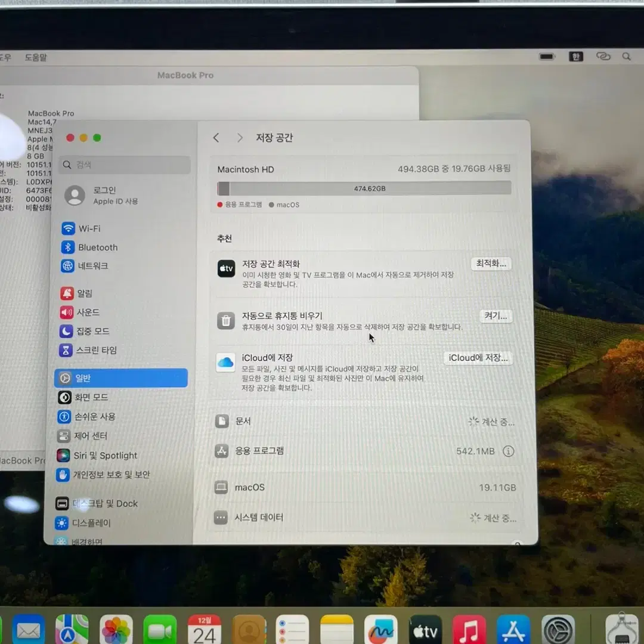Go forward with the right chevron

coord(240,138)
